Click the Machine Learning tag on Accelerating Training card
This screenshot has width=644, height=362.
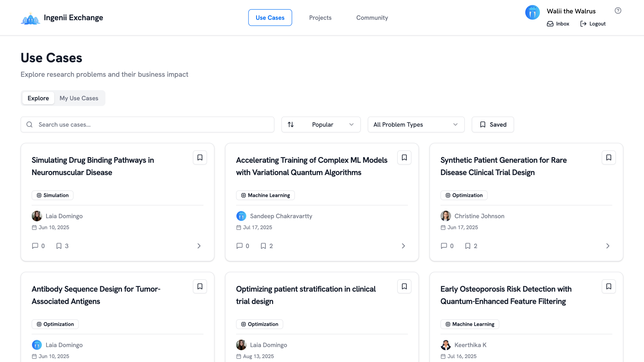coord(265,195)
